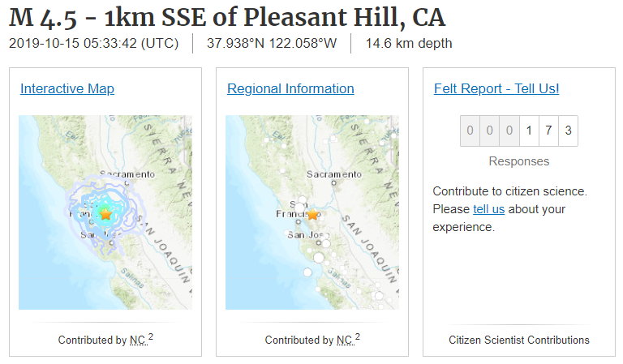Image resolution: width=623 pixels, height=364 pixels.
Task: Click NC contributor abbreviation under Interactive Map
Action: coord(137,340)
